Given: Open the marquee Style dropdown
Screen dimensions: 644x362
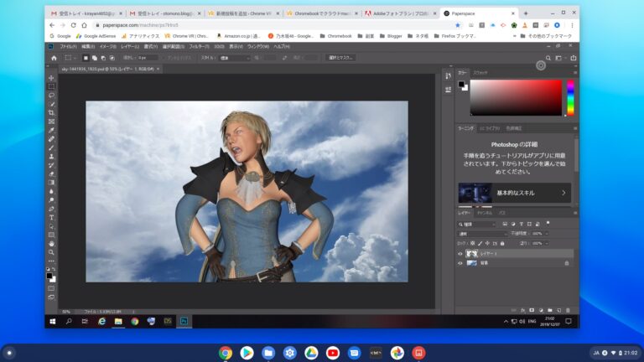Looking at the screenshot, I should tap(235, 58).
